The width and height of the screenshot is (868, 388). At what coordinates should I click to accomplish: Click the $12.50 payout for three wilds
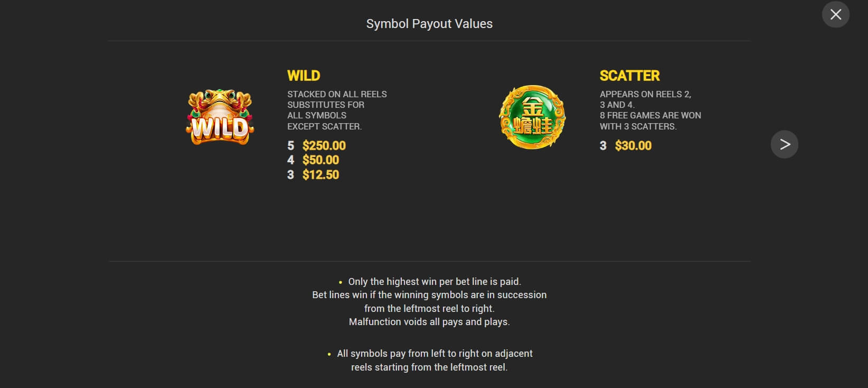pyautogui.click(x=320, y=175)
